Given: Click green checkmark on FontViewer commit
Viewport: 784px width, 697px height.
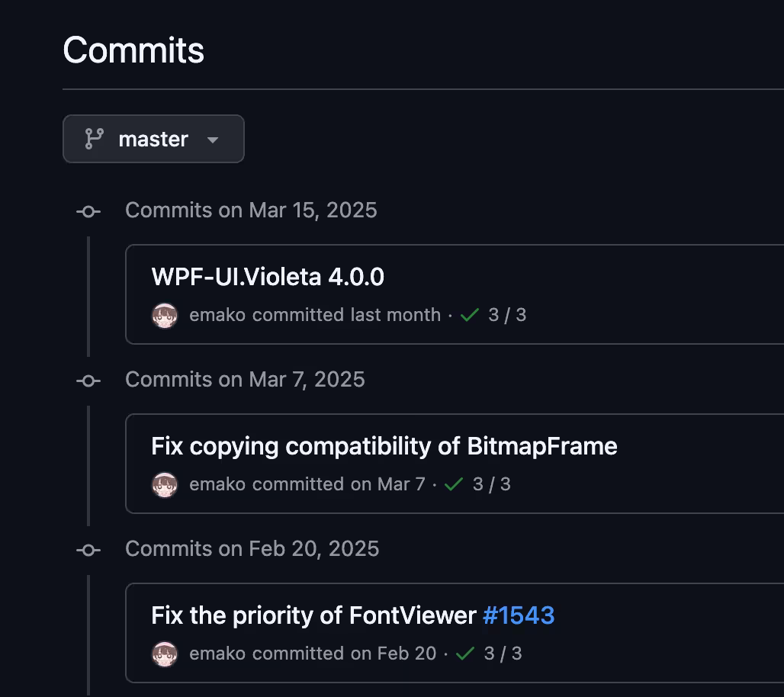Looking at the screenshot, I should [x=465, y=653].
